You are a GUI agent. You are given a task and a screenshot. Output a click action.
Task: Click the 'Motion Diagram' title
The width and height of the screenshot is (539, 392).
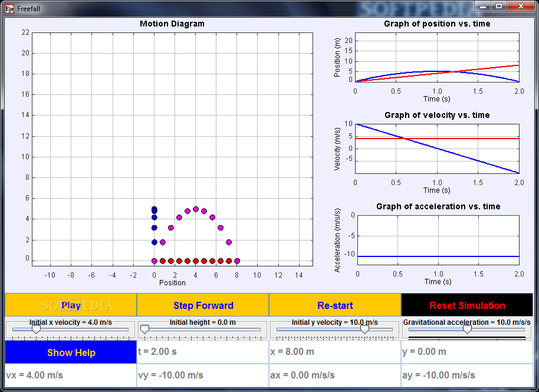(172, 24)
